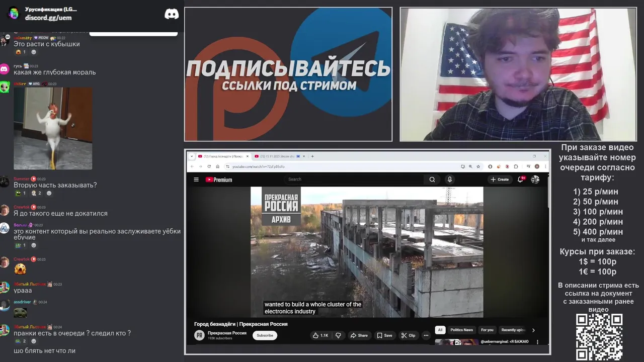Click the Chrome profile avatar
The height and width of the screenshot is (362, 644).
click(x=537, y=166)
